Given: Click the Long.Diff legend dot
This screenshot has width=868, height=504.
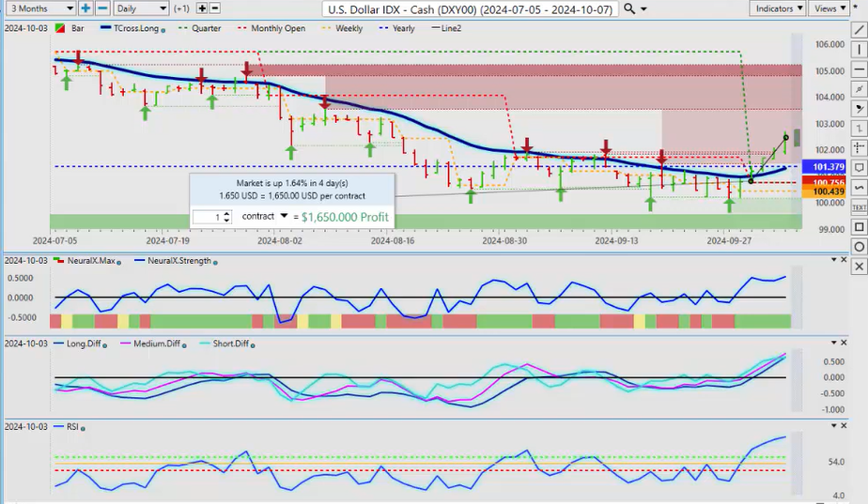Looking at the screenshot, I should 104,345.
